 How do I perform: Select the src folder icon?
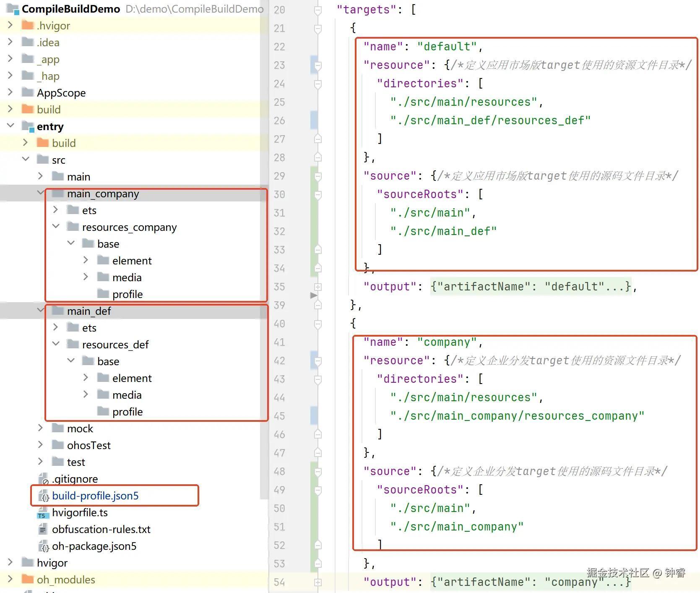pyautogui.click(x=43, y=159)
